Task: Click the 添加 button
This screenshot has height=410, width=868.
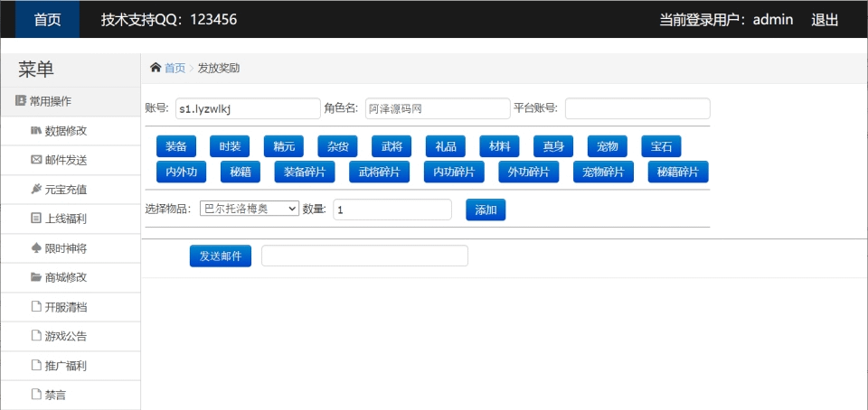Action: click(x=486, y=210)
